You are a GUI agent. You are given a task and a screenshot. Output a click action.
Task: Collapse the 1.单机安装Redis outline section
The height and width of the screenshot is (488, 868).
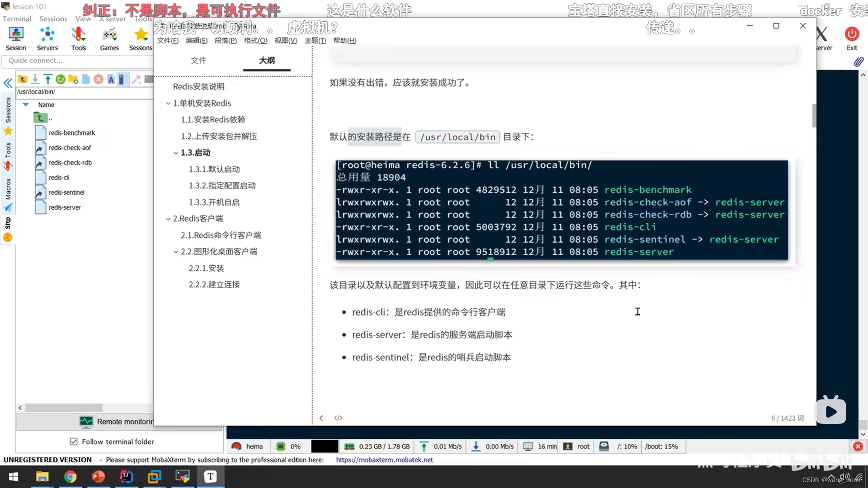click(x=168, y=103)
